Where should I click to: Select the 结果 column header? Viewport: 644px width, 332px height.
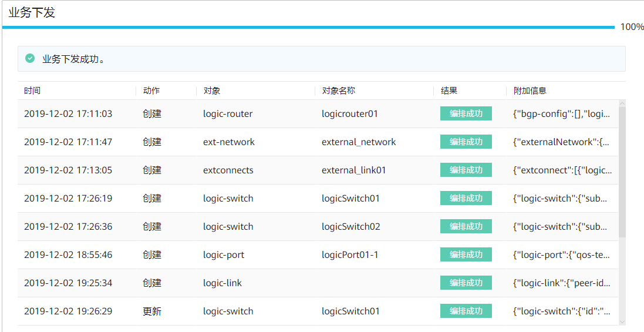[x=449, y=90]
